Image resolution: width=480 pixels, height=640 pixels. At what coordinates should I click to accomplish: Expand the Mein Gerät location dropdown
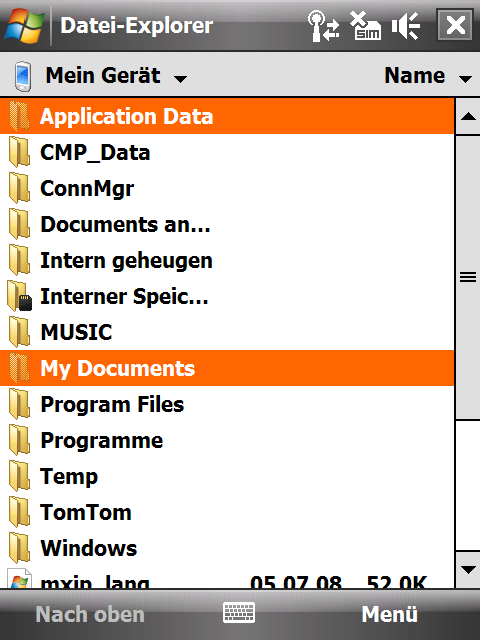click(x=116, y=76)
